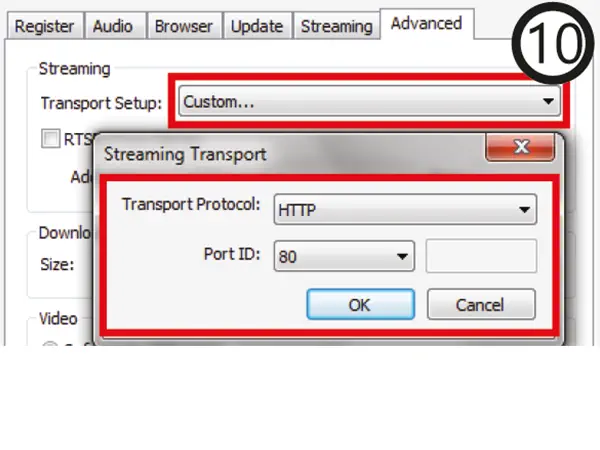Screen dimensions: 600x450
Task: Click the Advanced tab
Action: point(426,23)
